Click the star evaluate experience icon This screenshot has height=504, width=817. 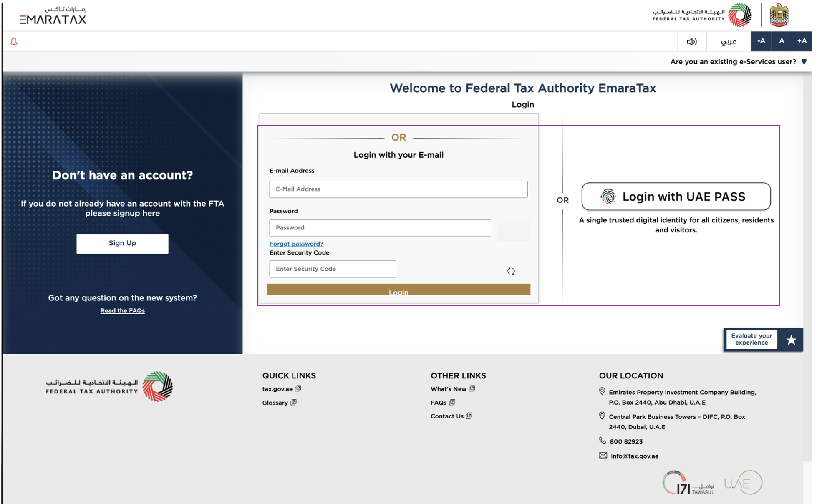[791, 340]
